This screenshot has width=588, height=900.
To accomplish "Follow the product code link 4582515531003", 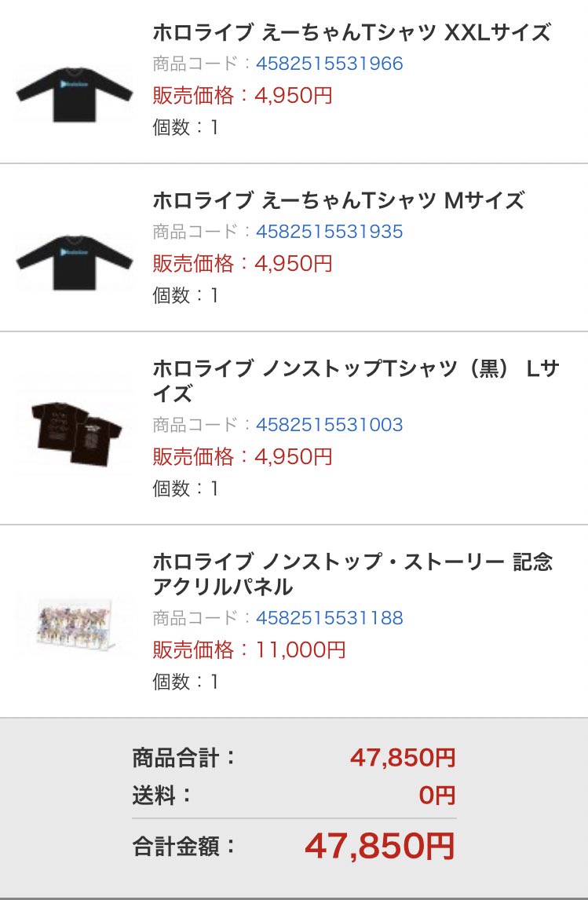I will click(330, 425).
